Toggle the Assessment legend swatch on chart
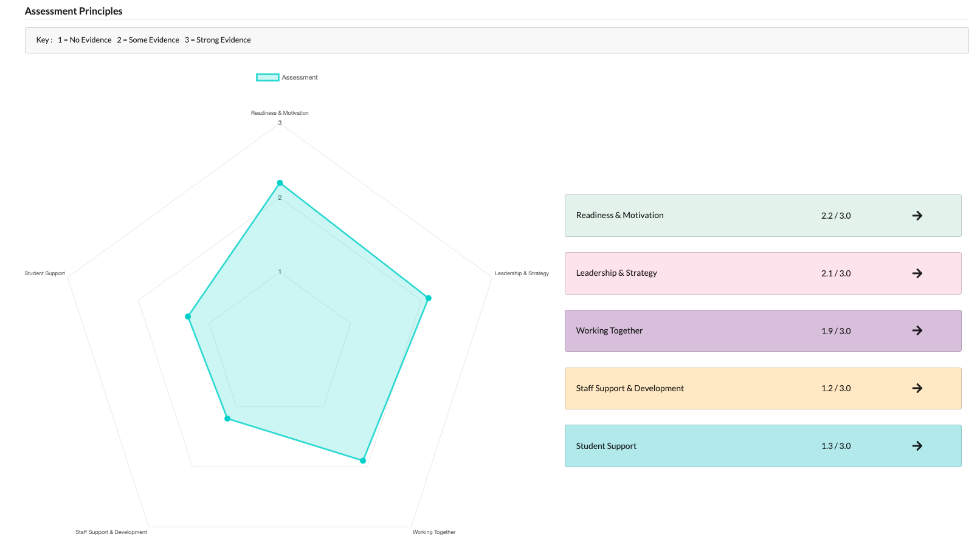The width and height of the screenshot is (980, 551). (x=267, y=77)
